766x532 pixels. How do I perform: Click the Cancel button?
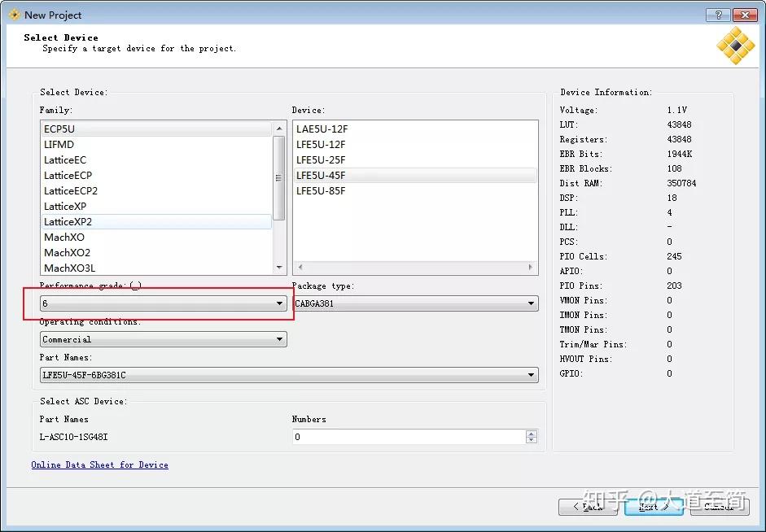720,507
